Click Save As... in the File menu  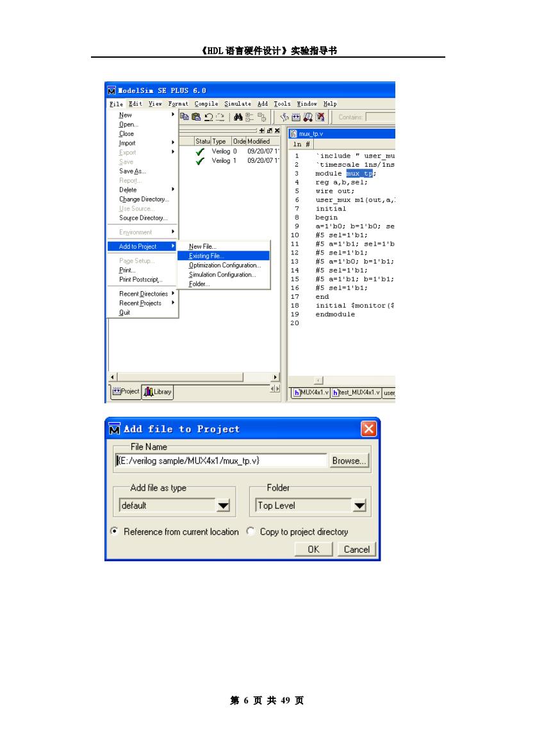[142, 171]
